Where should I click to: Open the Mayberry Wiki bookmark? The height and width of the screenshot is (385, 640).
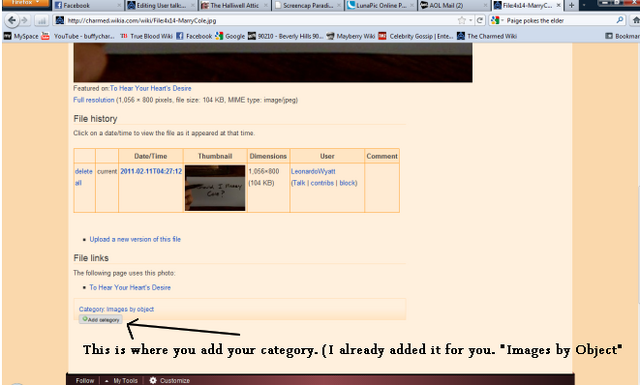[351, 36]
